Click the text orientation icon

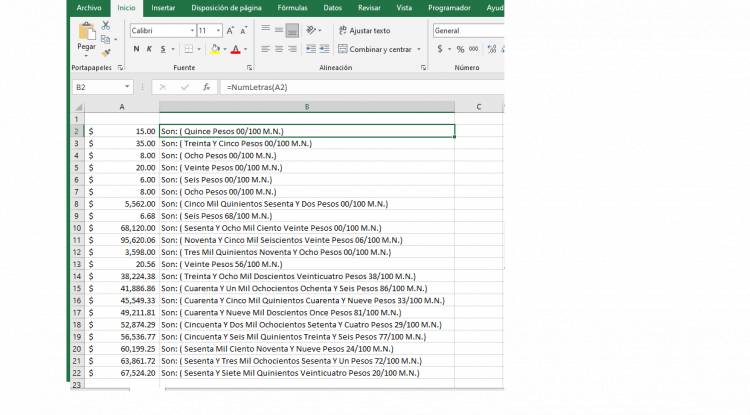[315, 31]
